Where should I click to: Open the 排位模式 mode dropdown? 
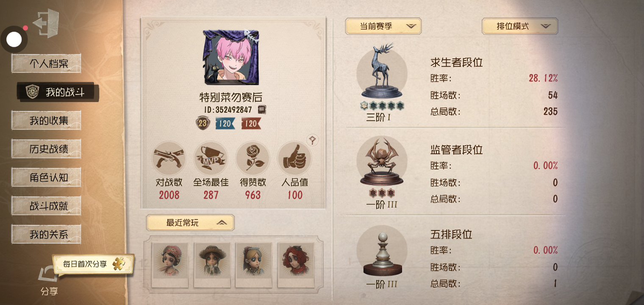click(520, 26)
